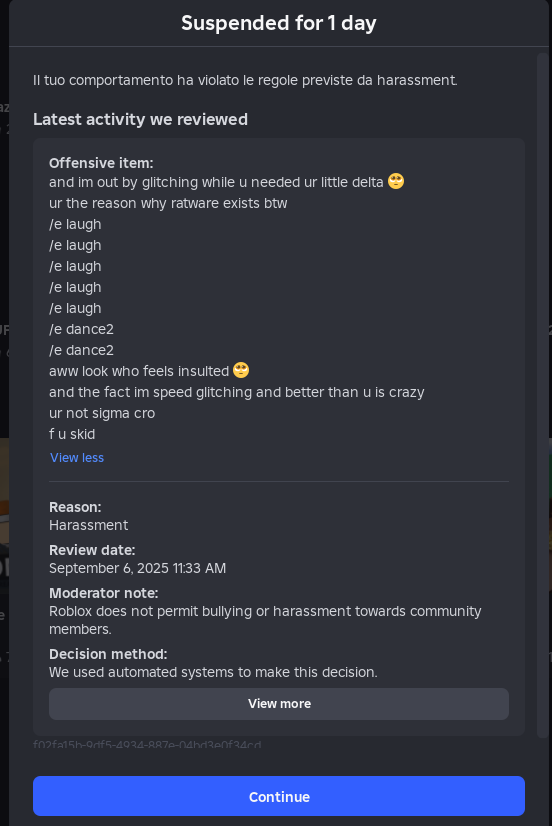Image resolution: width=552 pixels, height=826 pixels.
Task: Click the Italian harassment violation message
Action: (x=245, y=80)
